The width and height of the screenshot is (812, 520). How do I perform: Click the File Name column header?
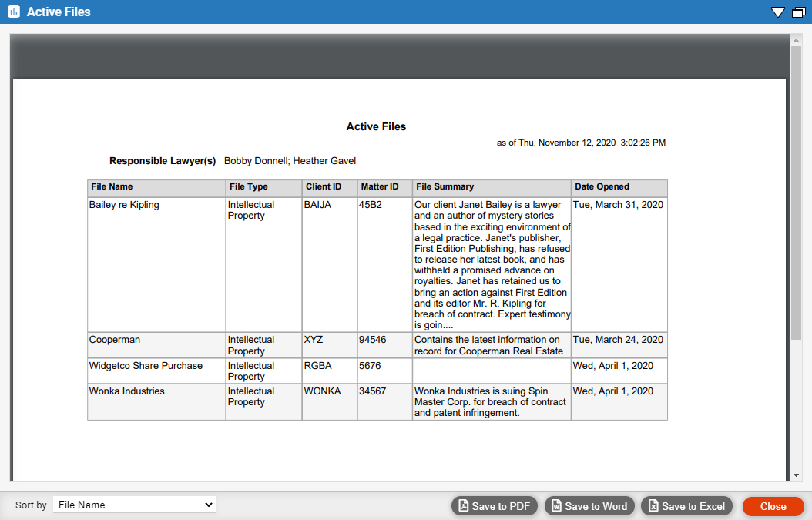click(x=156, y=188)
